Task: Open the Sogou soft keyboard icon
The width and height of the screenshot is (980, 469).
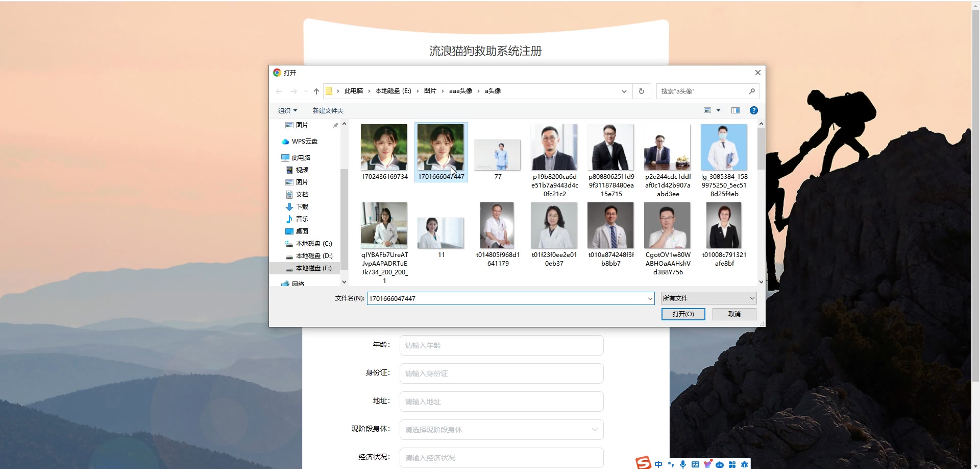Action: pos(695,464)
